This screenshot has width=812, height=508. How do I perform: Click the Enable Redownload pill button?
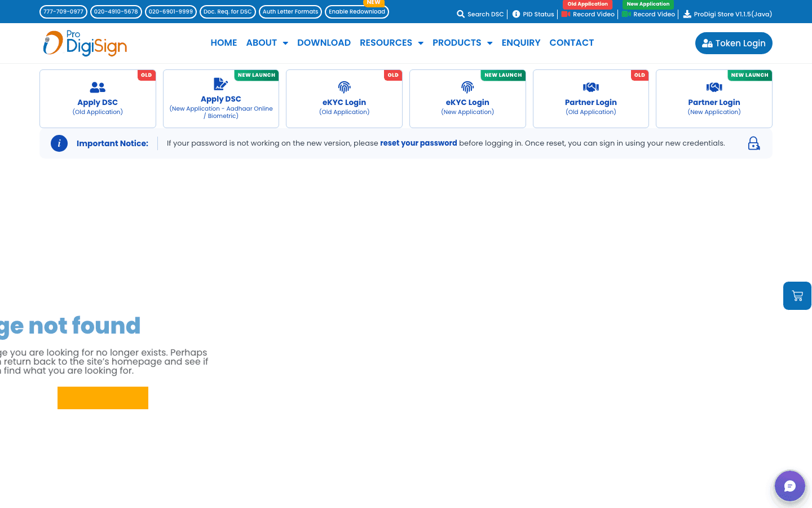357,12
